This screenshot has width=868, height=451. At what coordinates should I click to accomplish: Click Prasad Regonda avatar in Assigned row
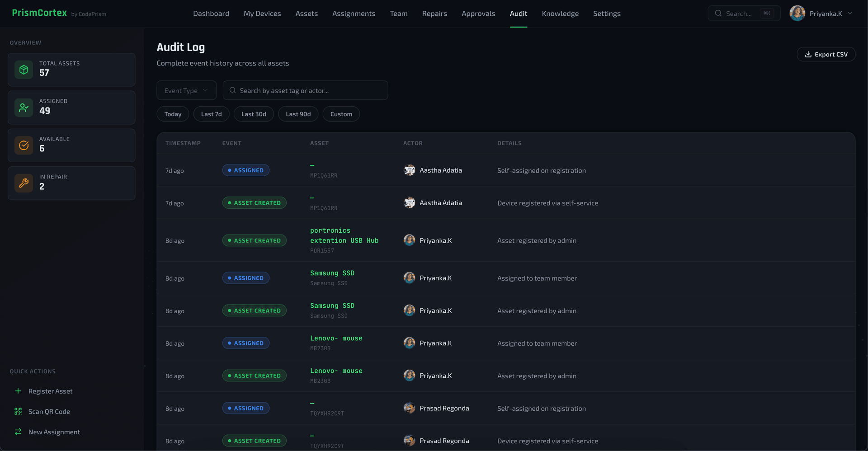click(409, 408)
